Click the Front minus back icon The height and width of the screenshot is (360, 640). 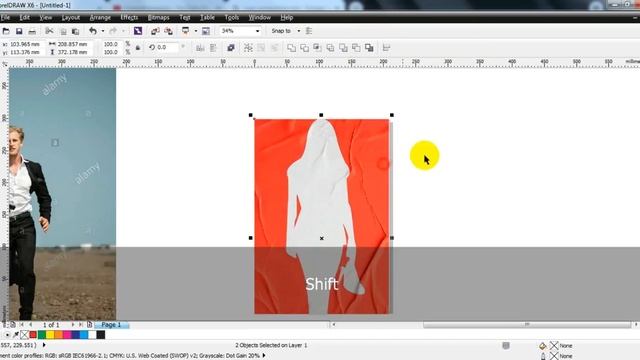343,48
